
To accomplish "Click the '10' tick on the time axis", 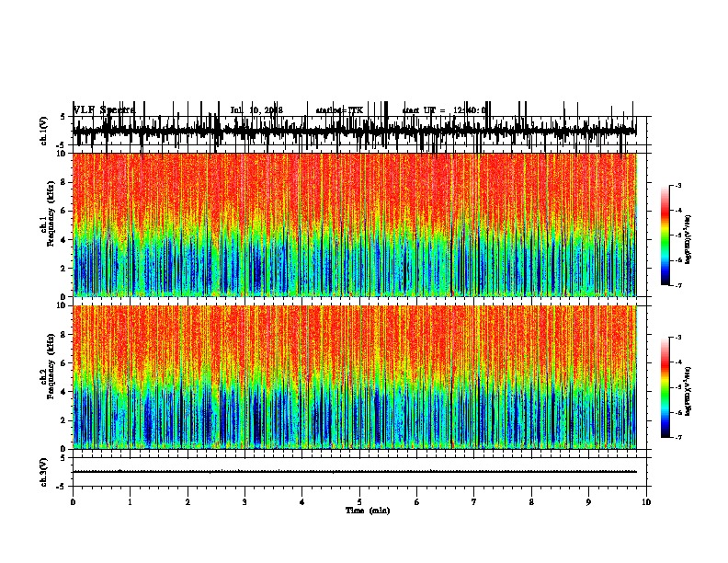I will coord(646,502).
